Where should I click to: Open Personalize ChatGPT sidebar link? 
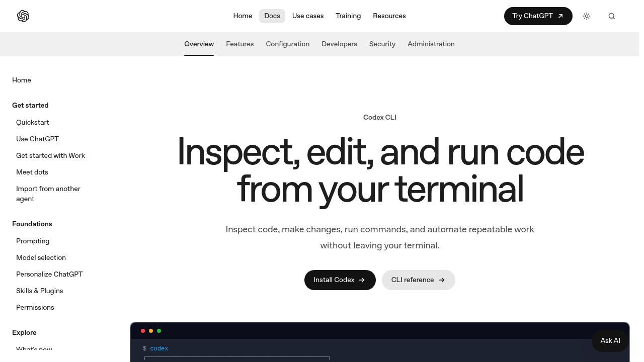pos(49,275)
